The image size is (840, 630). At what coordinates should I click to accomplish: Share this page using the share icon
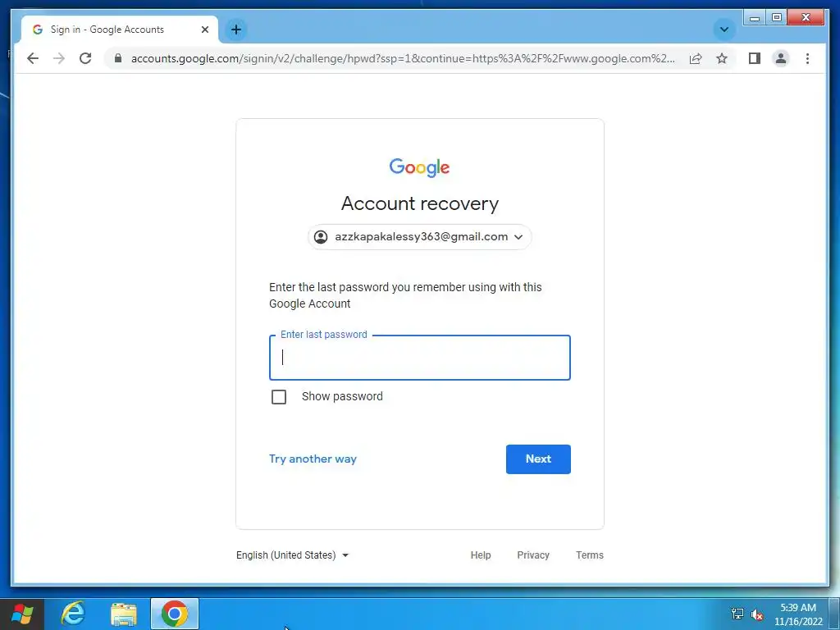(696, 58)
